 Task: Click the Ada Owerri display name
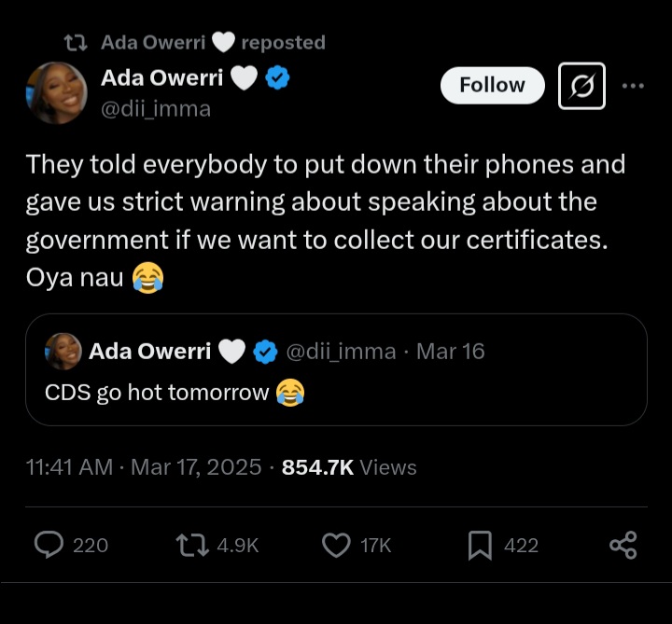tap(161, 78)
